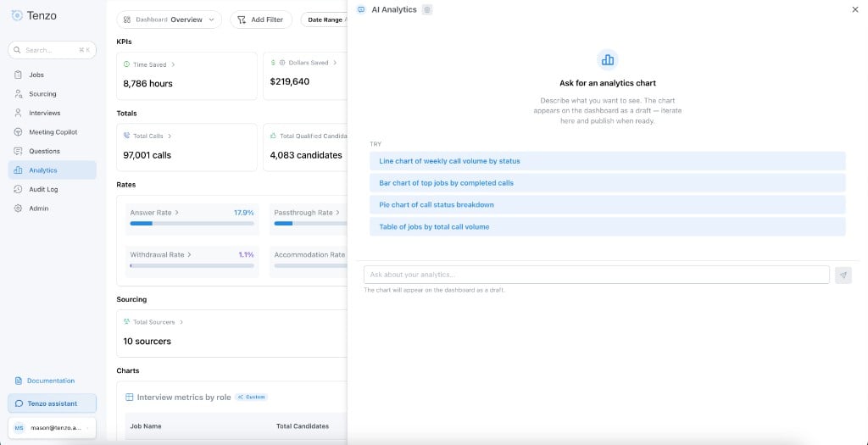The image size is (868, 445).
Task: Close the AI Analytics panel
Action: [x=855, y=9]
